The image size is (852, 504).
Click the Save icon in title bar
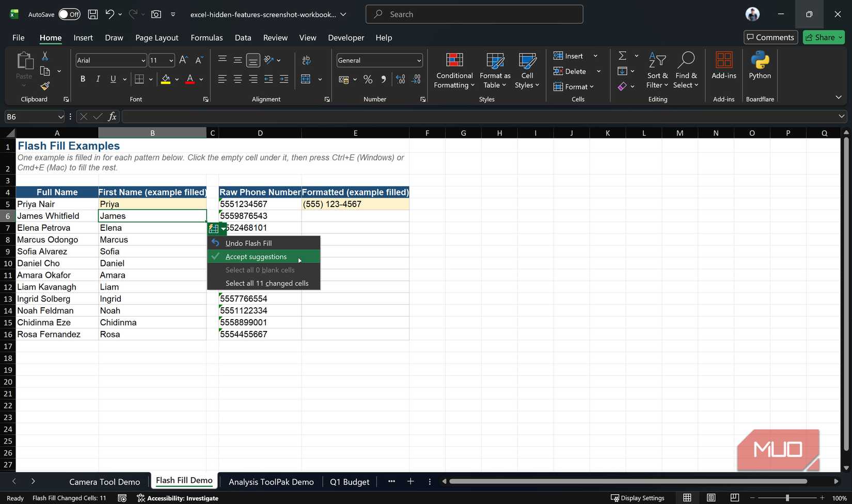point(93,14)
